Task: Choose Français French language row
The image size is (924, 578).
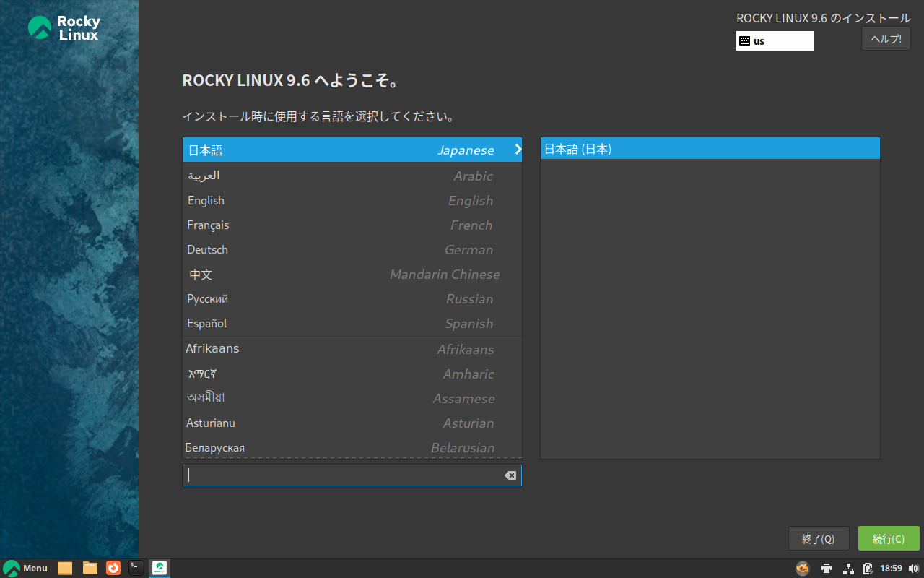Action: pyautogui.click(x=352, y=225)
